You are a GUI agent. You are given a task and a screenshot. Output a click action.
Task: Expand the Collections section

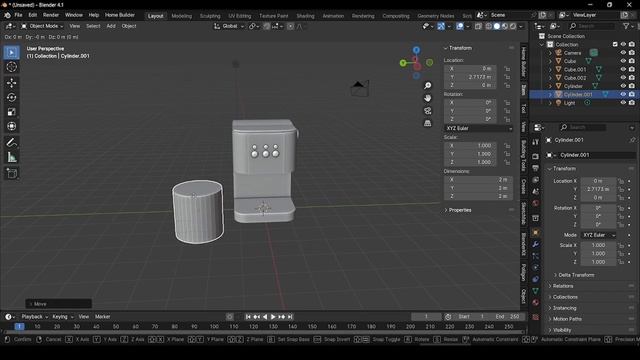tap(564, 297)
